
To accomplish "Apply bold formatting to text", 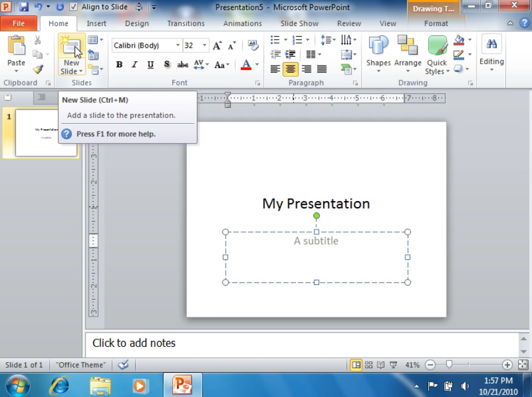I will pos(119,65).
